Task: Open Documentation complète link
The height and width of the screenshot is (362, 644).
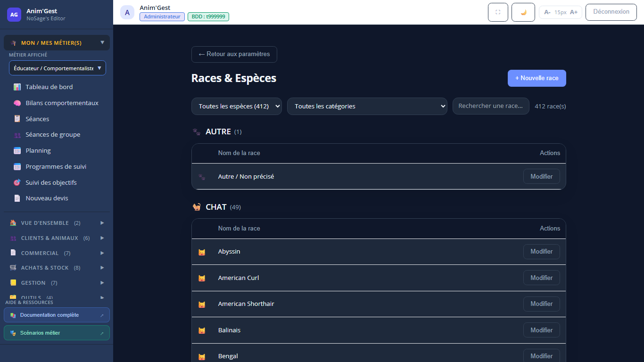Action: (57, 315)
